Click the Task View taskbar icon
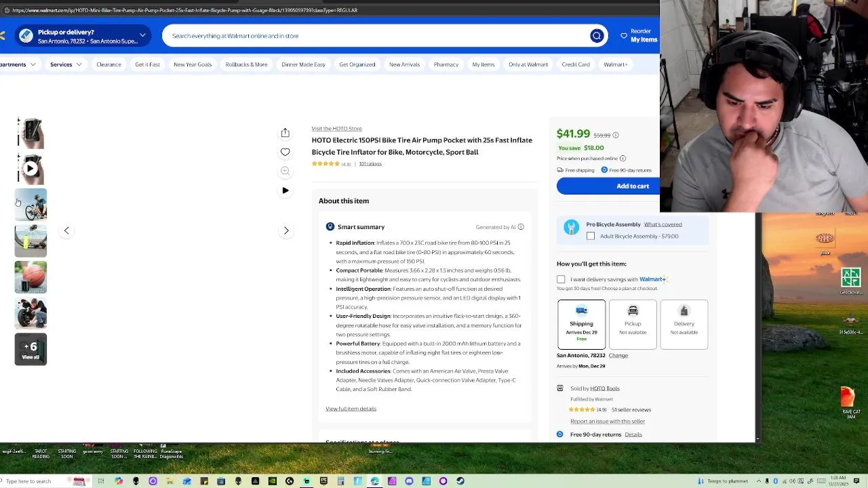868x488 pixels. tap(101, 481)
